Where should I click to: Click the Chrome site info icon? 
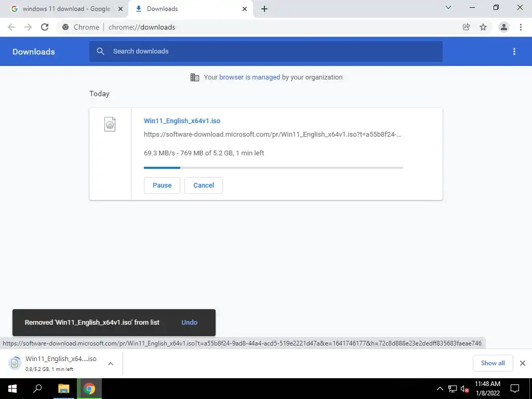(65, 27)
